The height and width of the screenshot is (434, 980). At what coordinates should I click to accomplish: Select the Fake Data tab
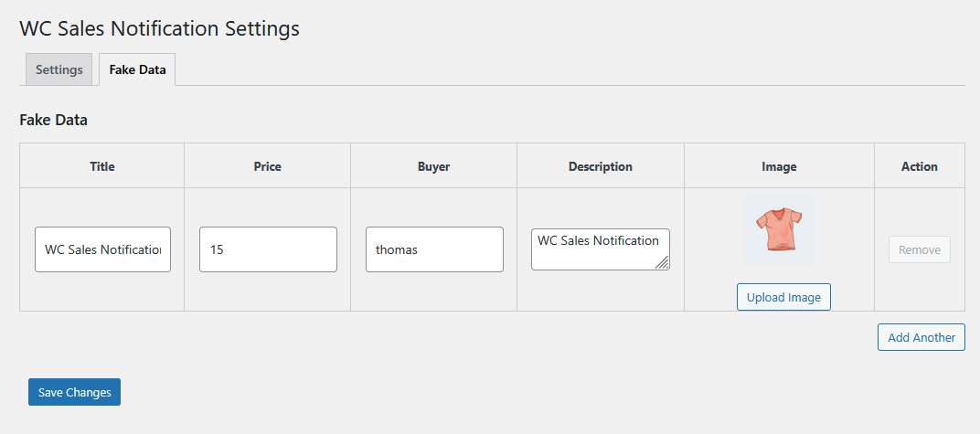137,69
